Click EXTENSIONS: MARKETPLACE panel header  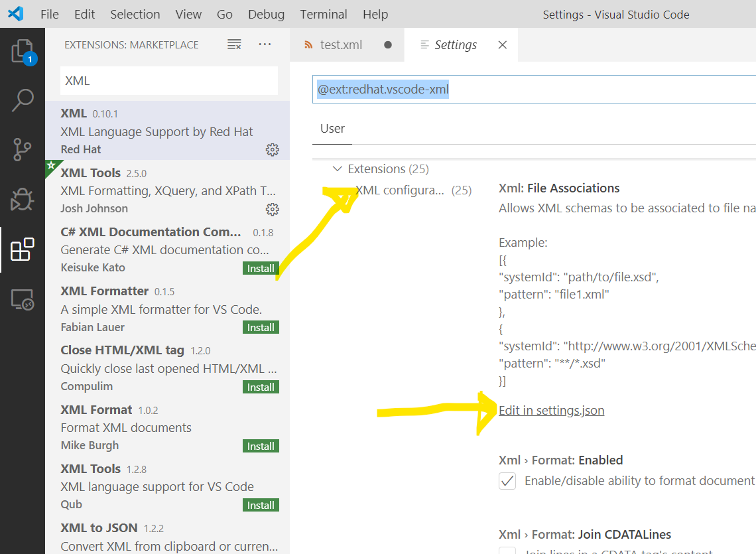131,45
